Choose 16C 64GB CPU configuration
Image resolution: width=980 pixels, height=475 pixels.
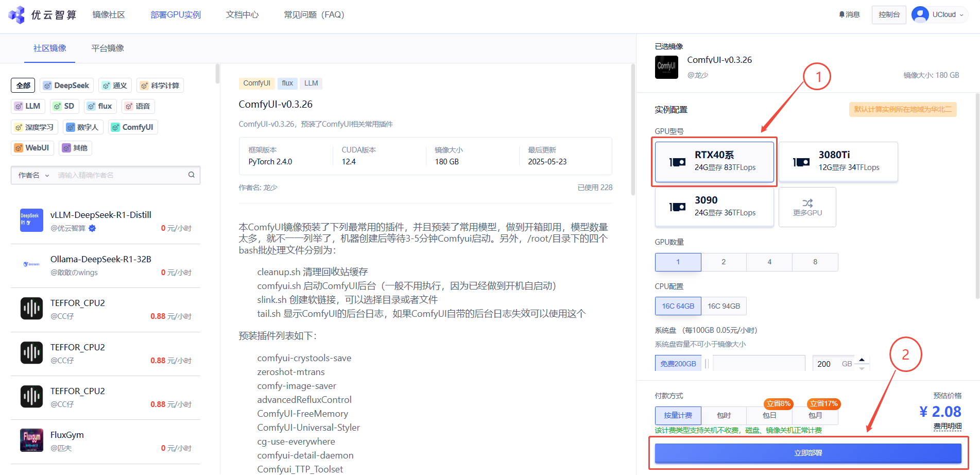(x=678, y=306)
